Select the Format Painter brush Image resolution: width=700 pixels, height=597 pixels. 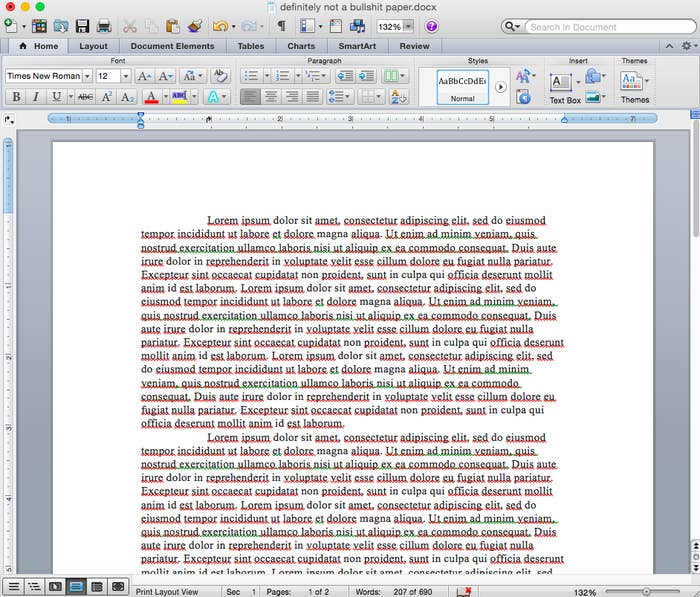tap(195, 26)
